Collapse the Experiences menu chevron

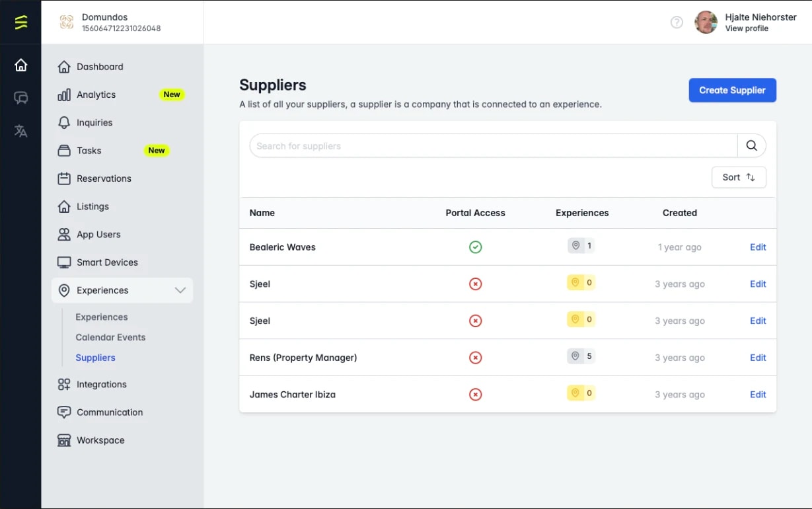pos(180,290)
